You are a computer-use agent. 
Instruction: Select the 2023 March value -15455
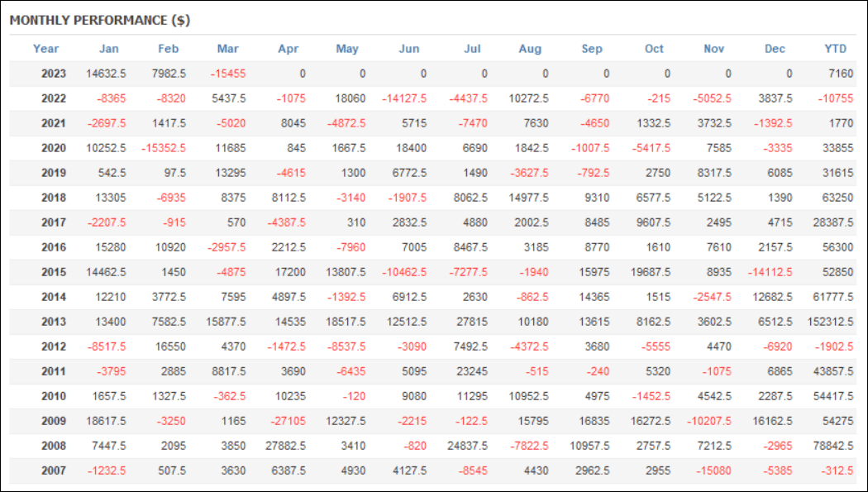228,74
